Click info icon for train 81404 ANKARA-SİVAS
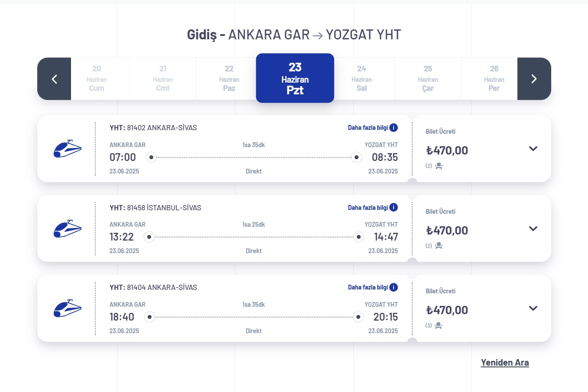The width and height of the screenshot is (588, 392). [394, 287]
